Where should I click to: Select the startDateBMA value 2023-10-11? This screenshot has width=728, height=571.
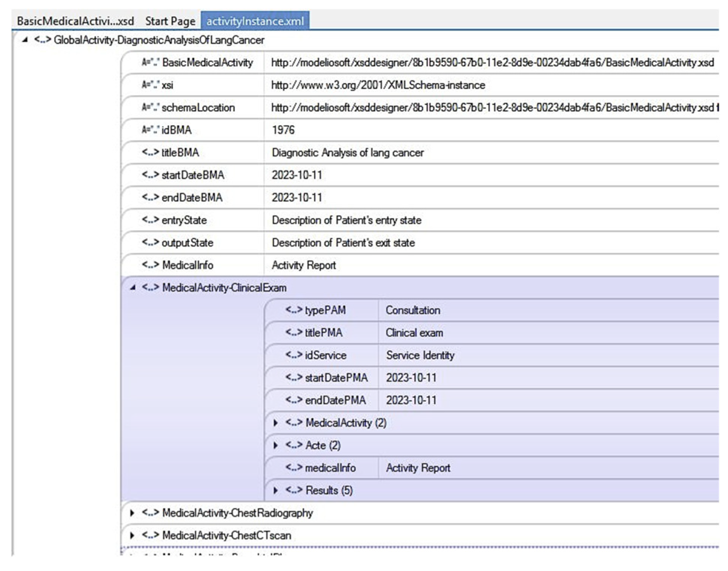point(297,175)
